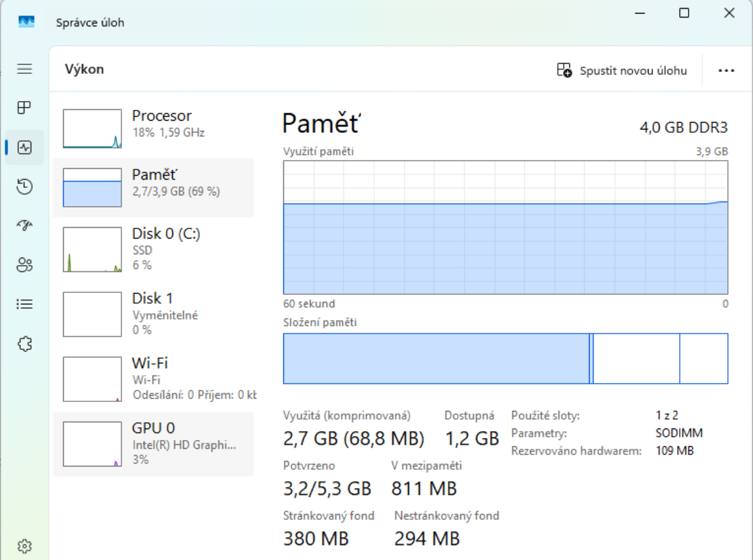Click the memory usage graph
Viewport: 753px width, 560px height.
pos(505,228)
